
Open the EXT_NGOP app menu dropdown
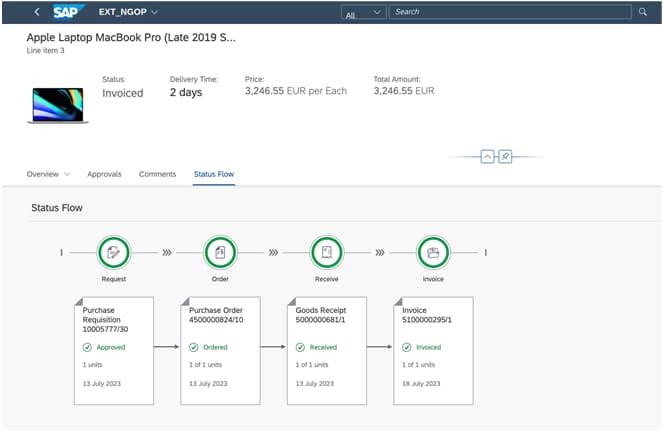[129, 12]
